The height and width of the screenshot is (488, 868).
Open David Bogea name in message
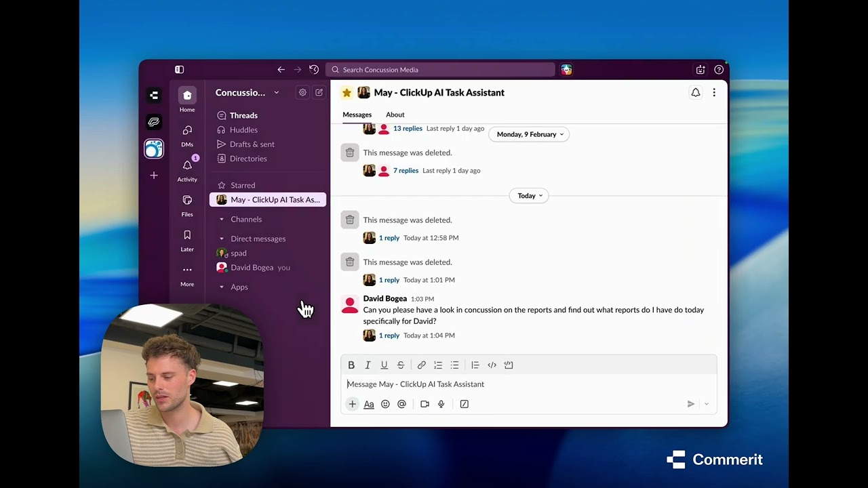click(x=384, y=298)
